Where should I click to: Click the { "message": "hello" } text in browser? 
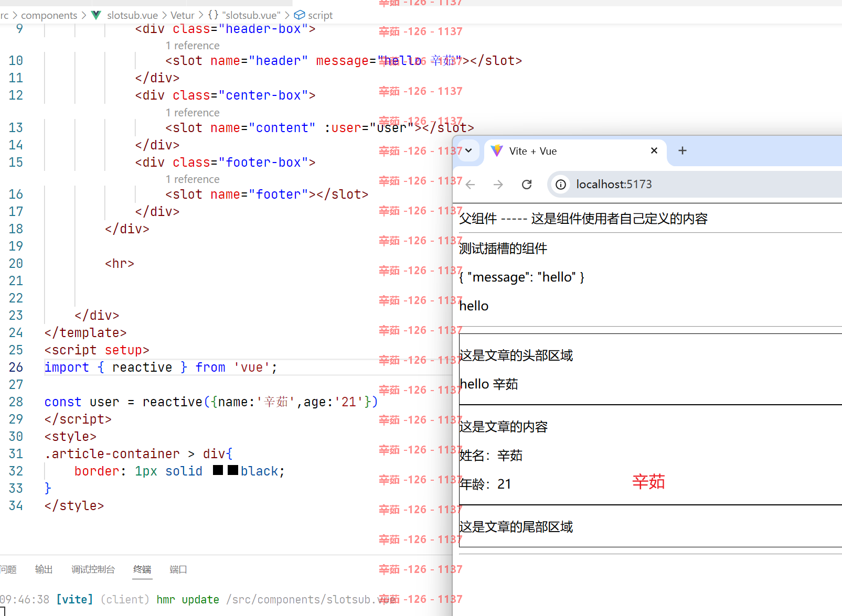coord(521,277)
